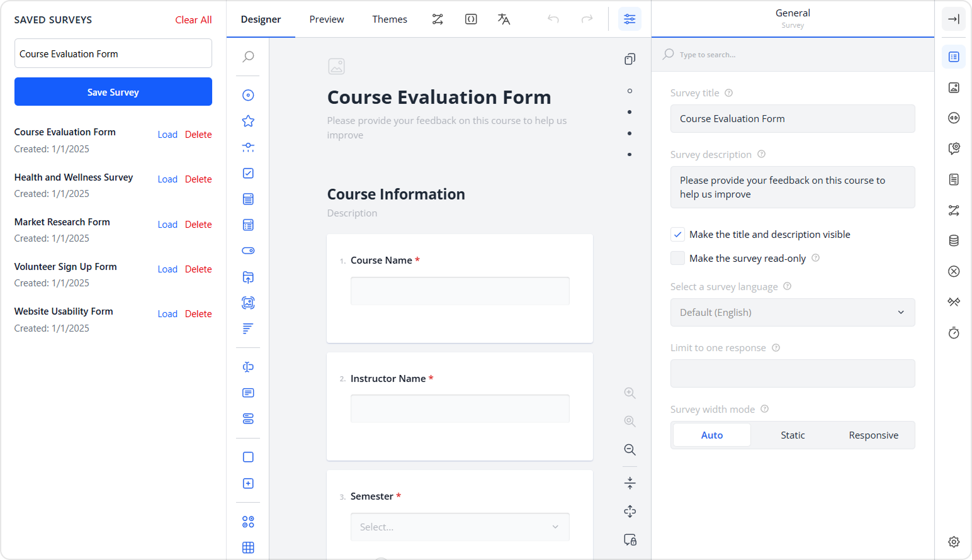Open the Translation view from the toolbar

(504, 20)
